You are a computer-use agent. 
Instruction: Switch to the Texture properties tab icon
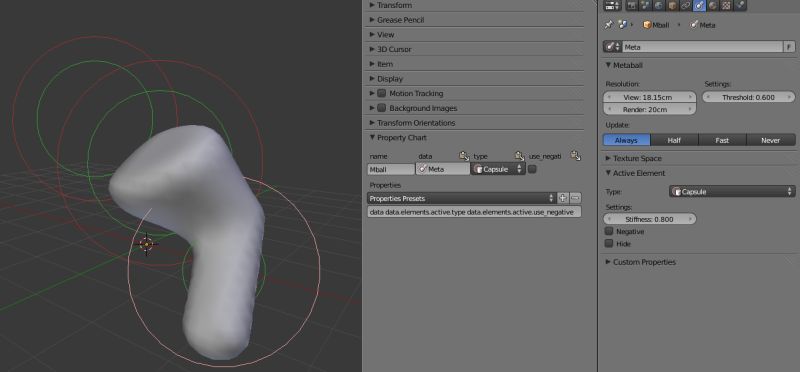coord(726,6)
